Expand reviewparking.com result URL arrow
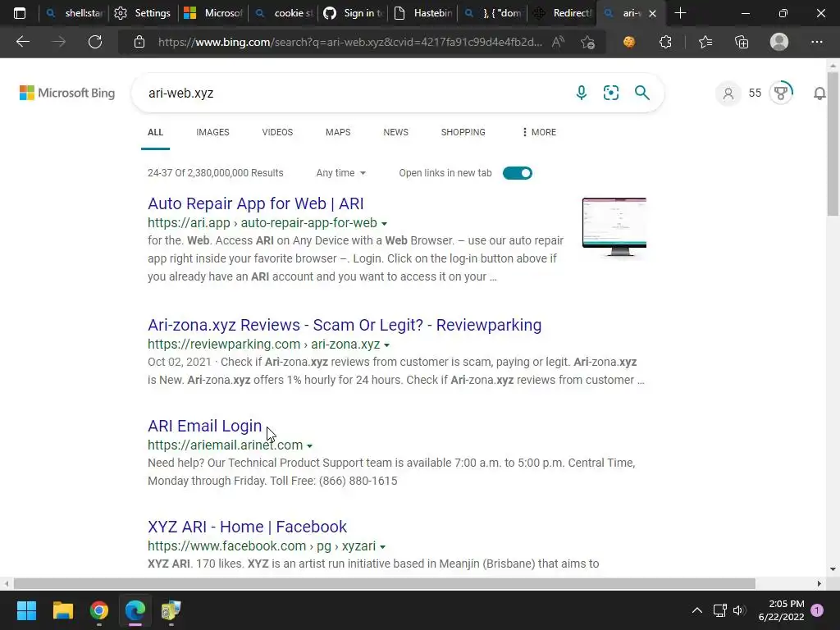The height and width of the screenshot is (630, 840). point(387,345)
